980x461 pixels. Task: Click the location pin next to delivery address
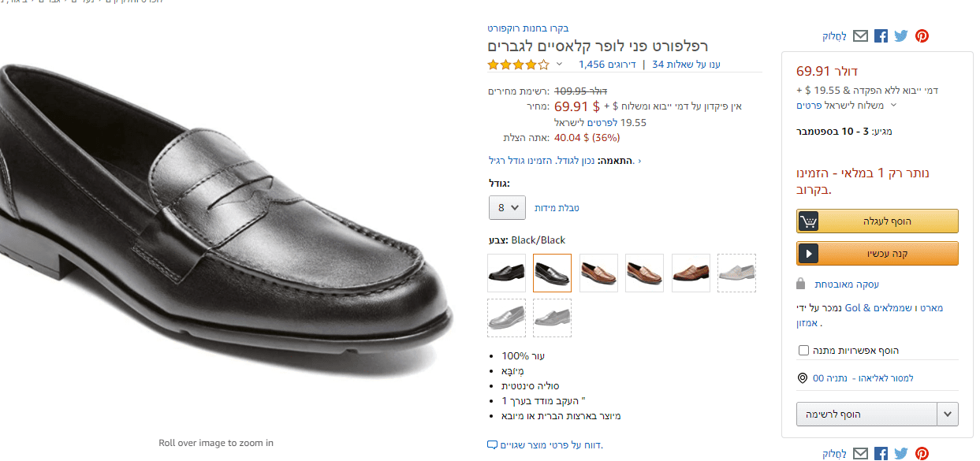pyautogui.click(x=801, y=377)
